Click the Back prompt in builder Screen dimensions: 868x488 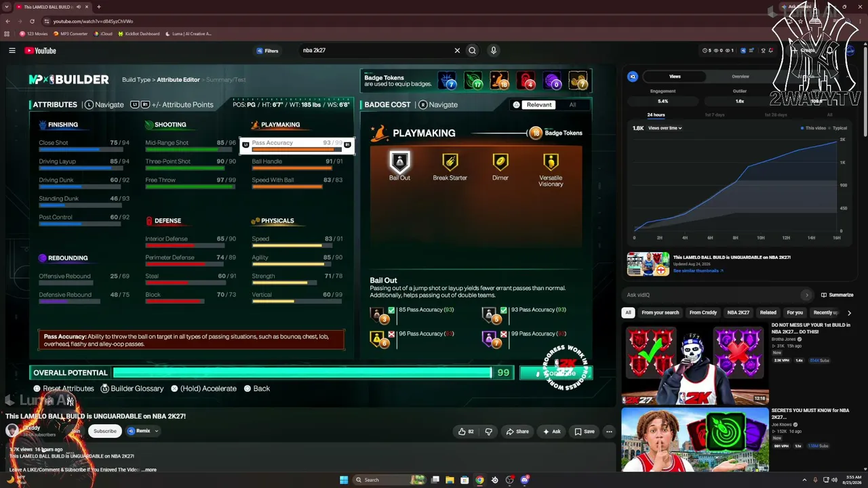[x=256, y=388]
